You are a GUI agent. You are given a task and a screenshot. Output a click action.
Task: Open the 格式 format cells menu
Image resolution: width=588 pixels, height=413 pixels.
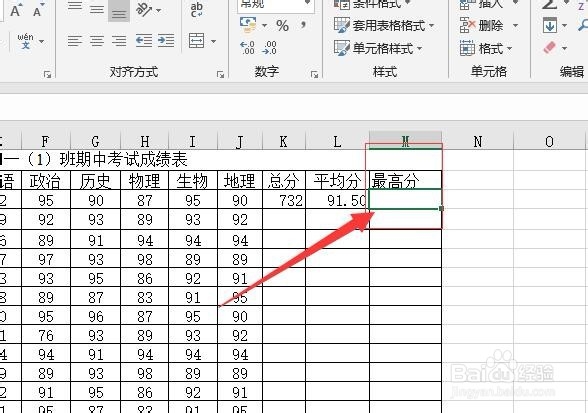(x=486, y=48)
